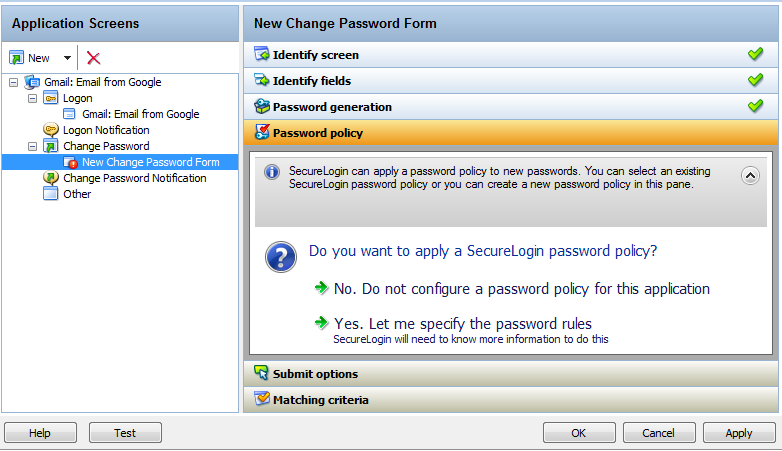782x451 pixels.
Task: Open the New button dropdown arrow
Action: pos(67,58)
